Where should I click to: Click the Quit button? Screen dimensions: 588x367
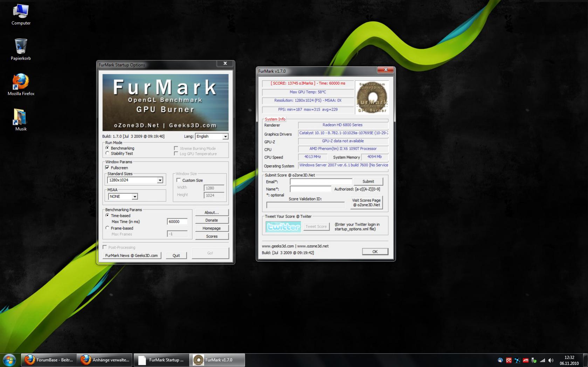coord(176,255)
